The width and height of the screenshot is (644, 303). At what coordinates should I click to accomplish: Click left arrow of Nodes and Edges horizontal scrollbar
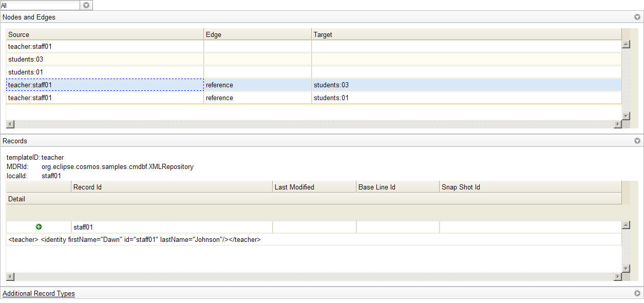10,124
